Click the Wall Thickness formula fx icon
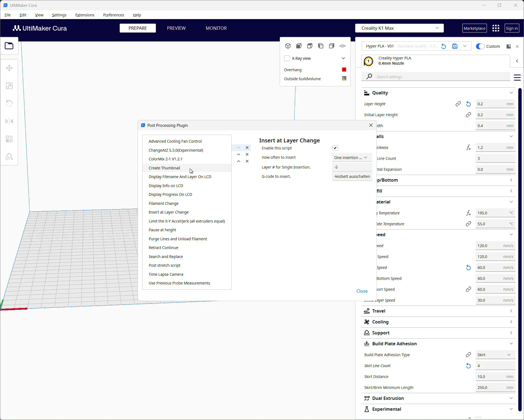This screenshot has width=524, height=420. pyautogui.click(x=468, y=148)
